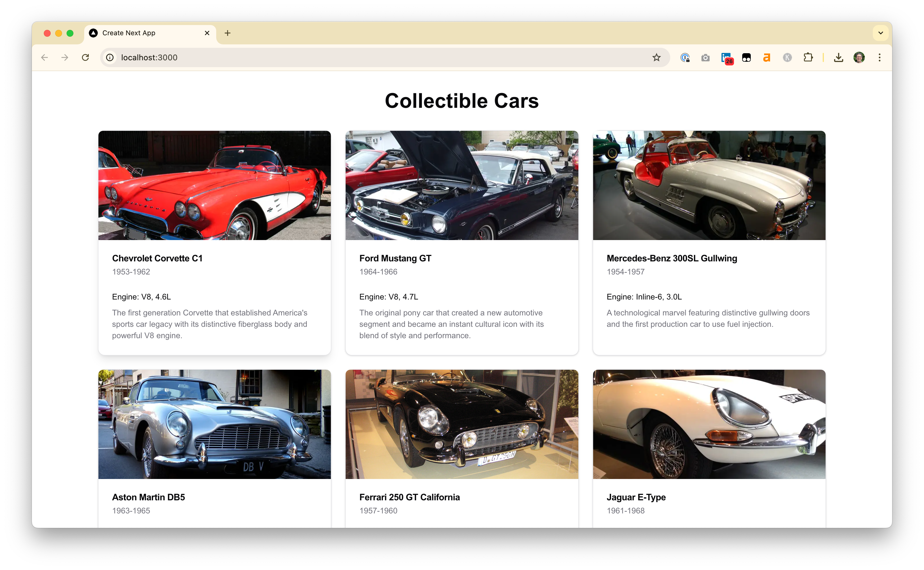The image size is (924, 570).
Task: Reload the Collectible Cars page
Action: (x=86, y=57)
